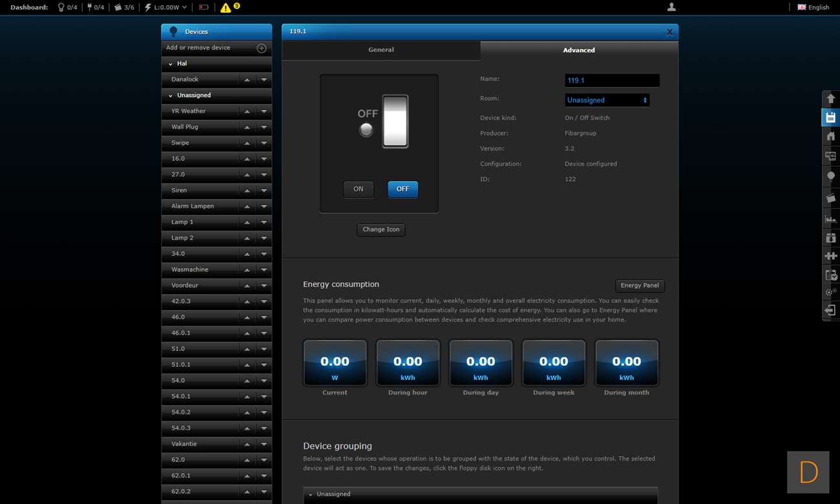
Task: Click the Change Icon button
Action: [x=381, y=229]
